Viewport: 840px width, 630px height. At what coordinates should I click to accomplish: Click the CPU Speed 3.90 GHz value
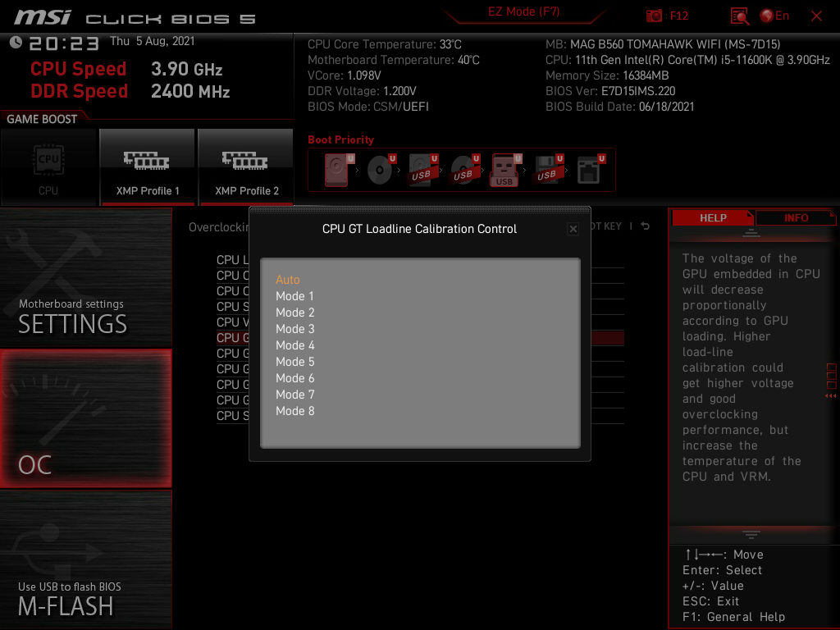[186, 69]
